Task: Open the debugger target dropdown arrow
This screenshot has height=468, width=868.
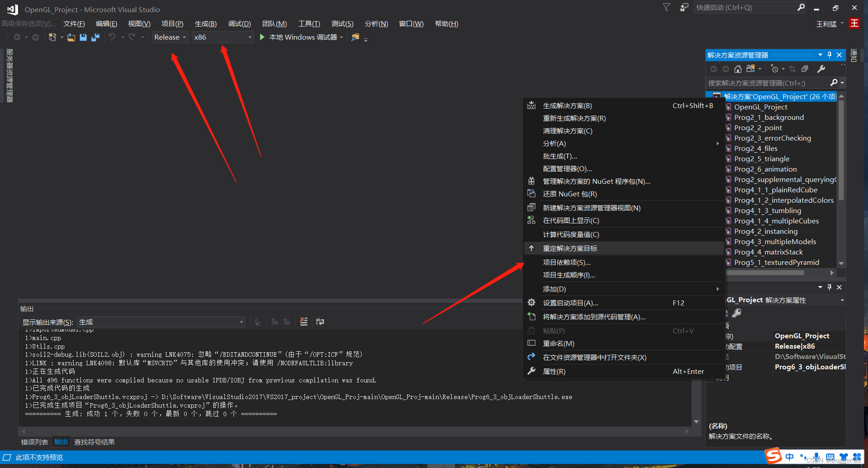Action: tap(341, 37)
